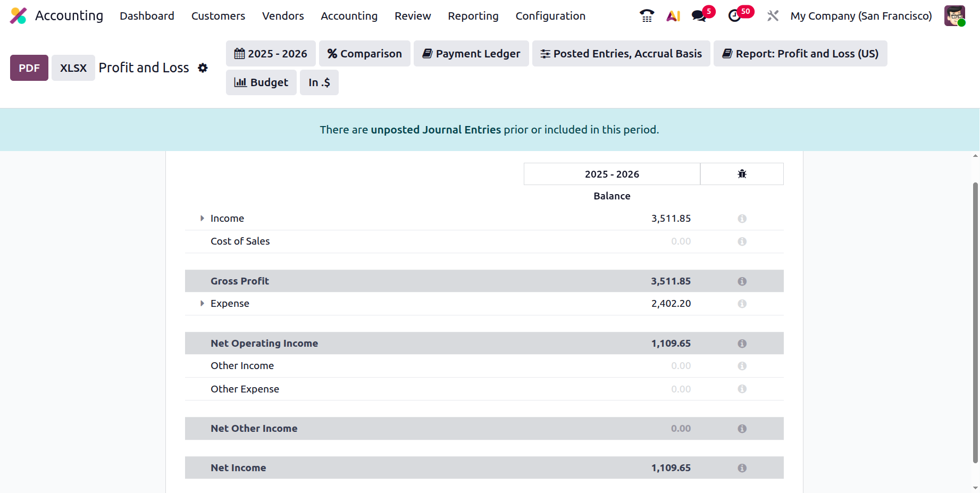The height and width of the screenshot is (493, 980).
Task: Click the Odoo Accounting app logo
Action: point(19,16)
